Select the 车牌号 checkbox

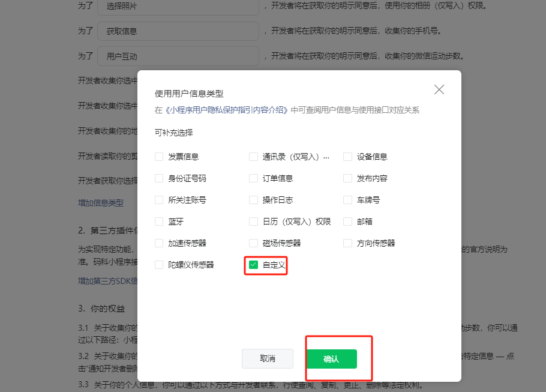(347, 200)
